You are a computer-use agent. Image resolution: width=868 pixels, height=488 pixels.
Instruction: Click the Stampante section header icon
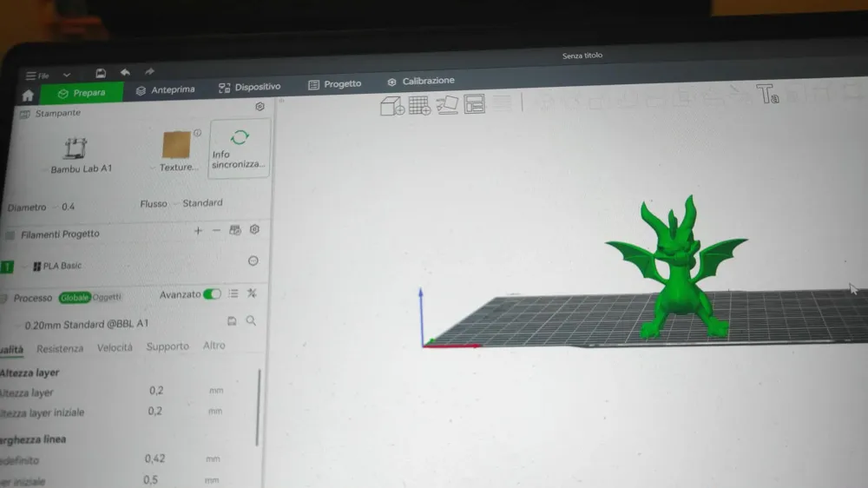point(25,115)
